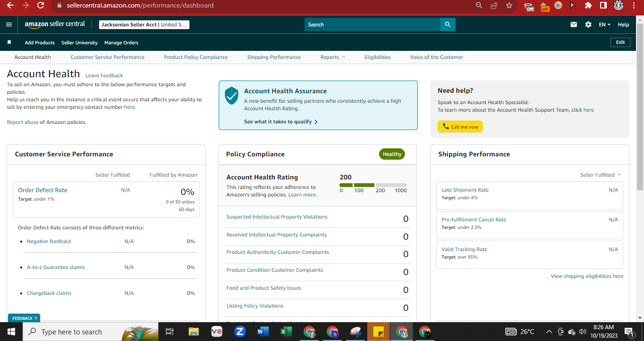Open Sticky Notes from the taskbar
644x341 pixels.
coord(378,332)
